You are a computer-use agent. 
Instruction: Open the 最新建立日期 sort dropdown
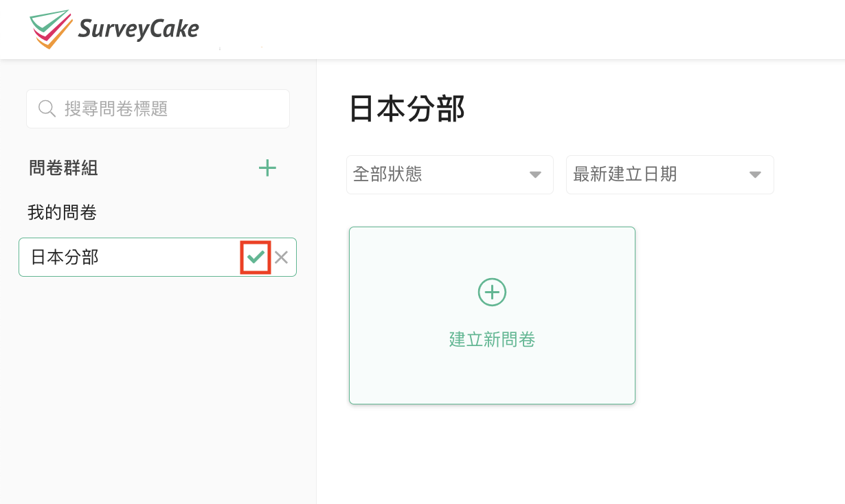click(660, 174)
